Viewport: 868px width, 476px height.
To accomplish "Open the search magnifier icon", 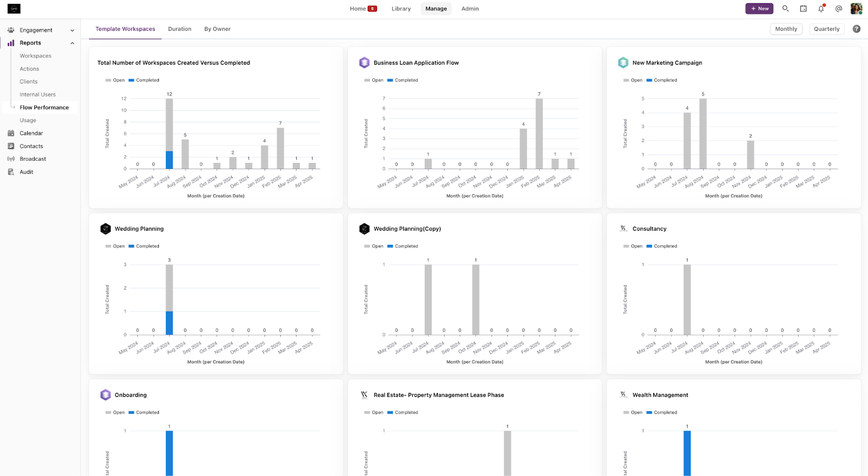I will (x=786, y=9).
